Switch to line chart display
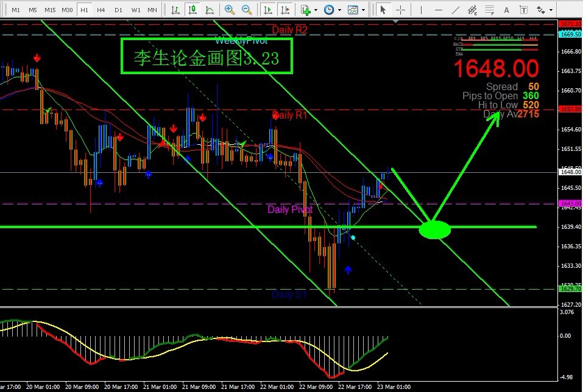583x392 pixels. tap(210, 10)
